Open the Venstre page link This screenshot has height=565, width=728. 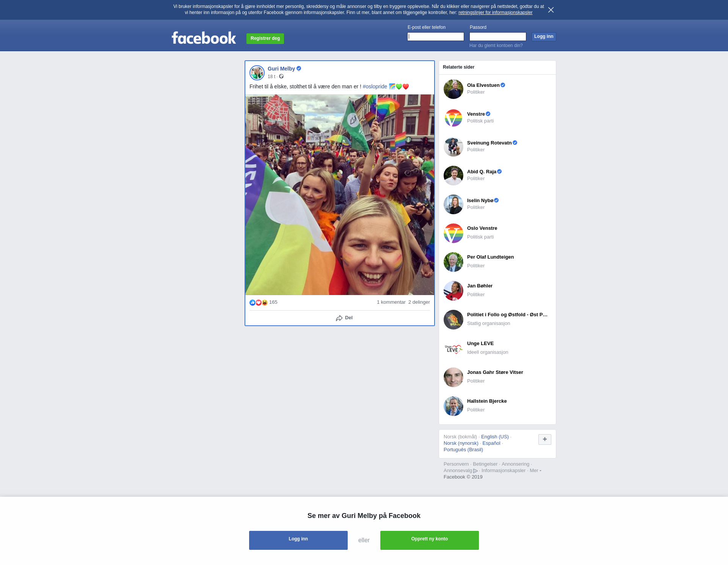(476, 114)
